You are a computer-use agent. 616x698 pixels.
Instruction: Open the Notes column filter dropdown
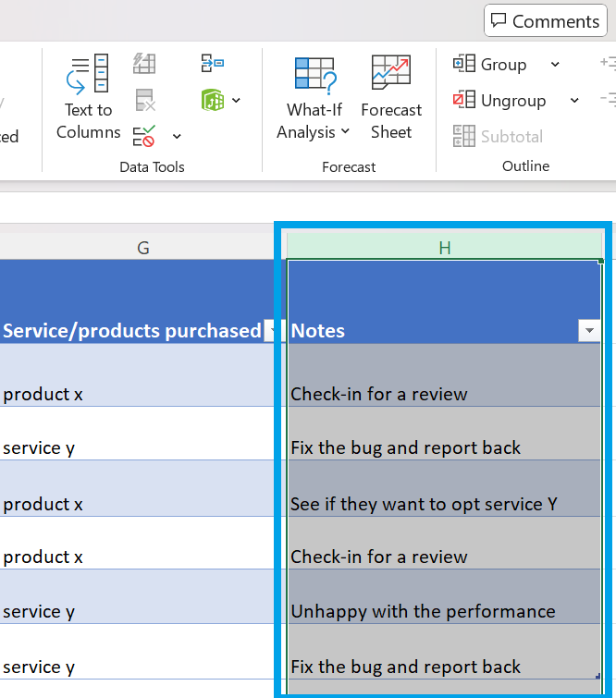click(x=589, y=330)
